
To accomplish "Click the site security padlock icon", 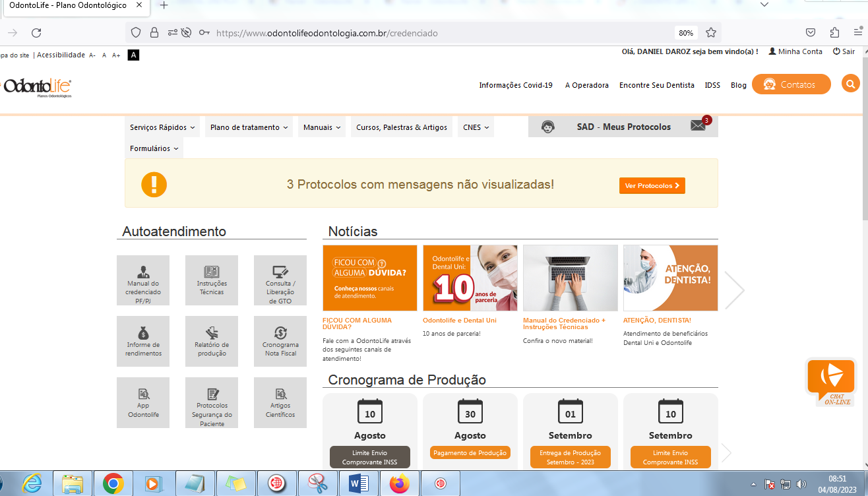I will click(x=154, y=33).
